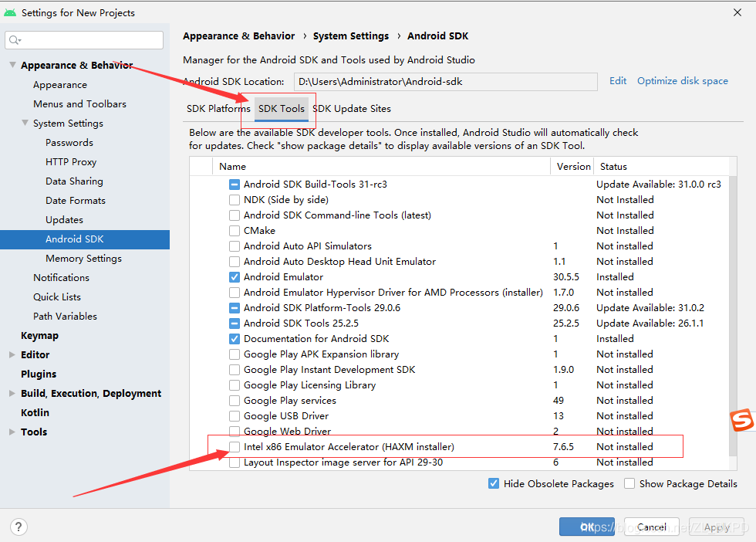Open Memory Settings page

83,259
